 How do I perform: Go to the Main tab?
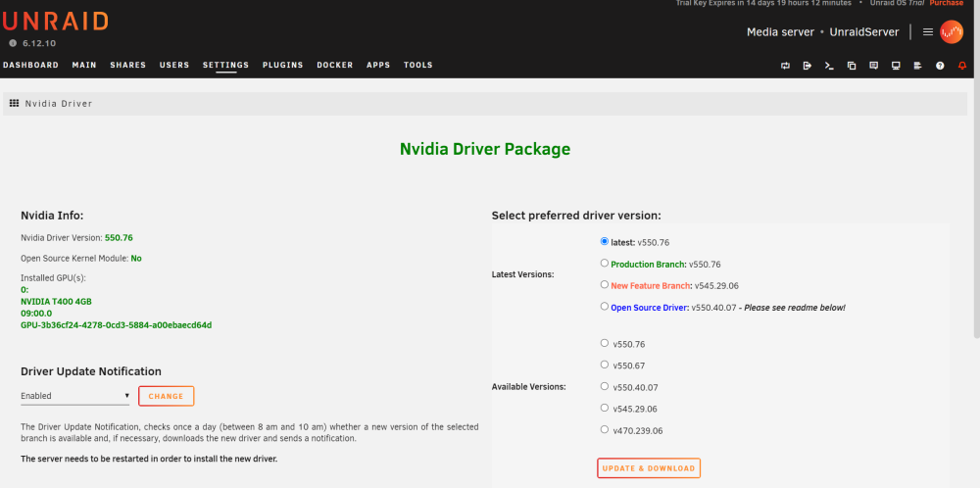(84, 65)
